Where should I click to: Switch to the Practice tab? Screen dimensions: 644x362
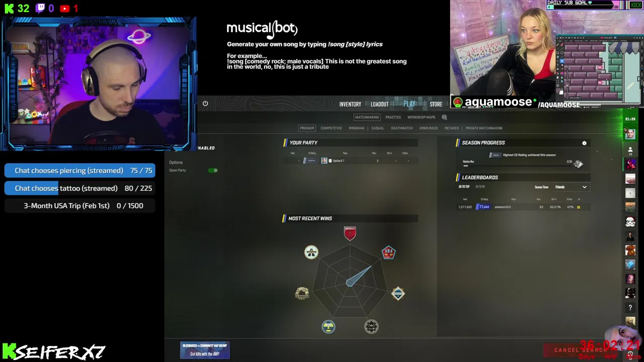(x=393, y=117)
